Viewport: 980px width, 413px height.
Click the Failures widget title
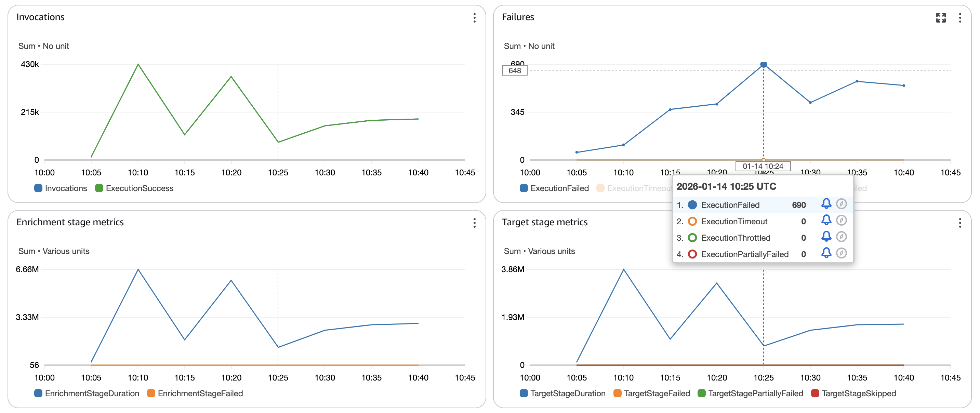point(518,17)
